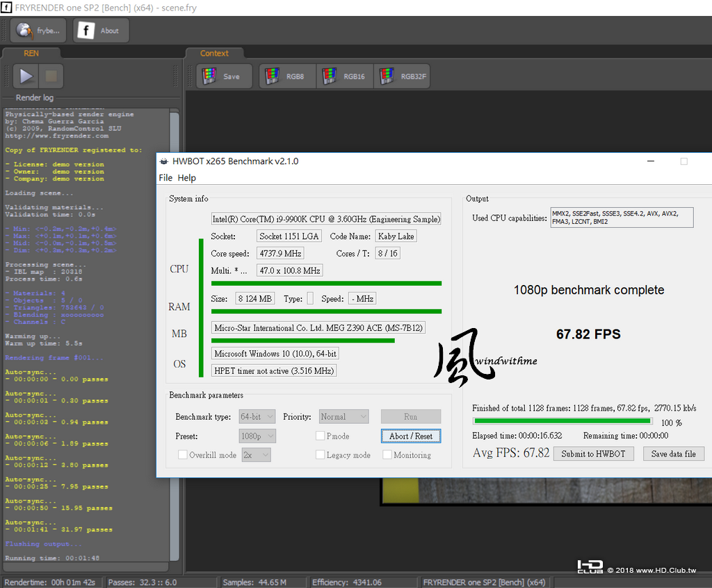Save the render via Save icon

(x=224, y=76)
